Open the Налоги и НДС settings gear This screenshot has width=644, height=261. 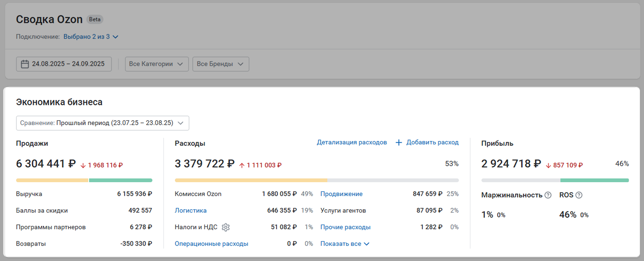tap(226, 227)
